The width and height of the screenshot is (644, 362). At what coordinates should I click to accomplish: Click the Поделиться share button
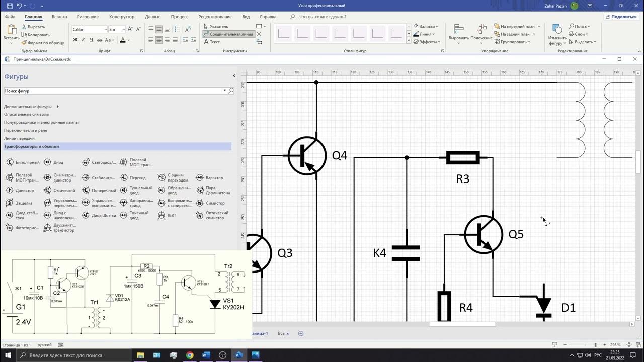[x=621, y=17]
